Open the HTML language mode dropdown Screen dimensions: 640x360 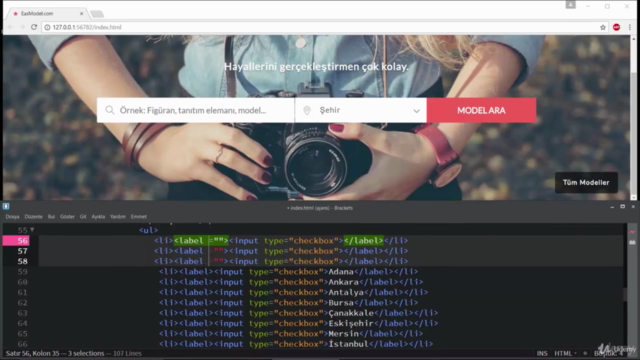click(x=565, y=353)
